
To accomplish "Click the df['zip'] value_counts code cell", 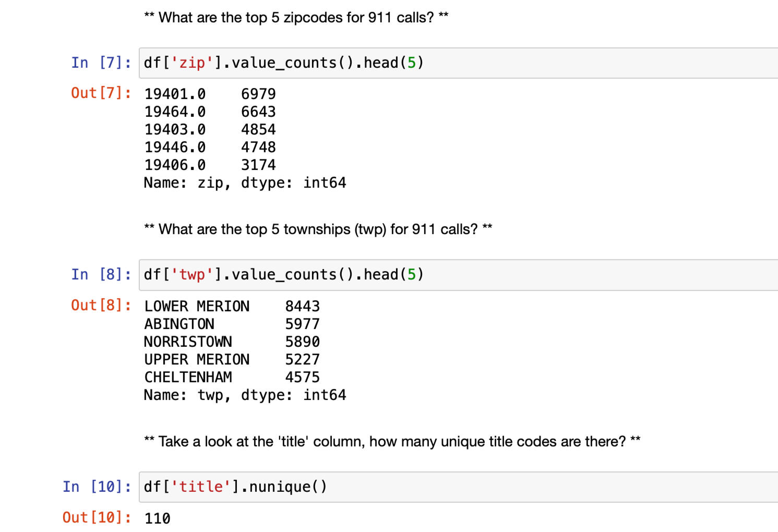I will click(x=459, y=63).
